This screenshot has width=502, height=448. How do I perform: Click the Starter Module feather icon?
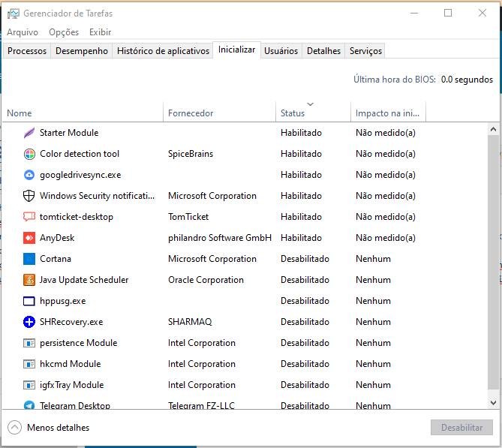(29, 133)
